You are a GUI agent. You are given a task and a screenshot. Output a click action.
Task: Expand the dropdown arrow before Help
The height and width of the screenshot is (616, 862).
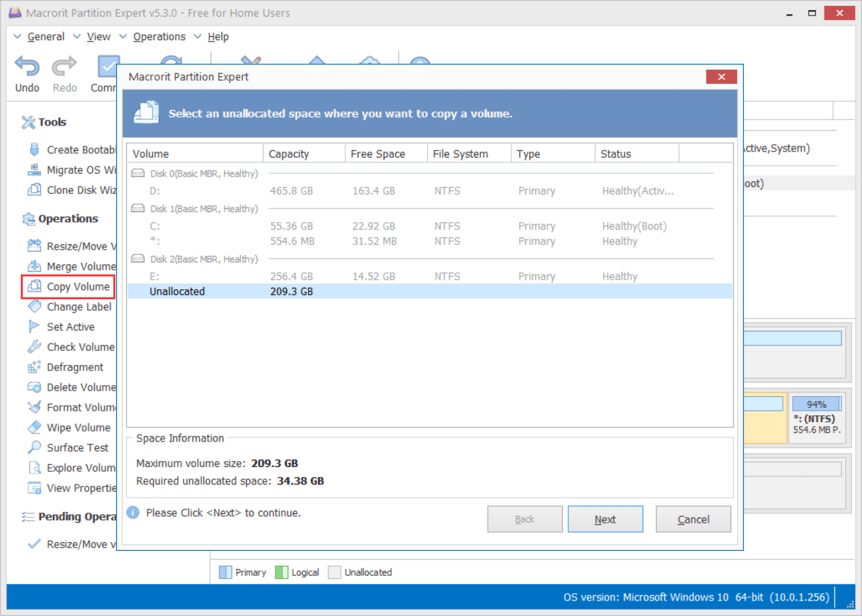click(197, 37)
